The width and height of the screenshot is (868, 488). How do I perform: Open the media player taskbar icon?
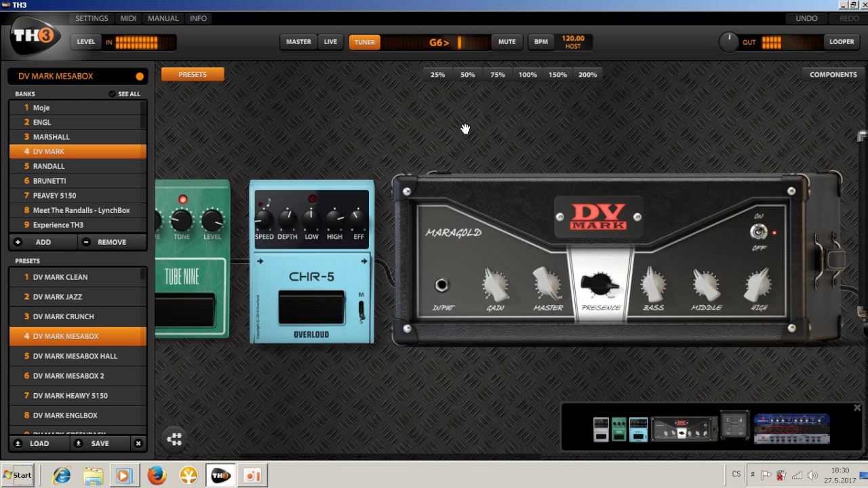click(x=123, y=475)
